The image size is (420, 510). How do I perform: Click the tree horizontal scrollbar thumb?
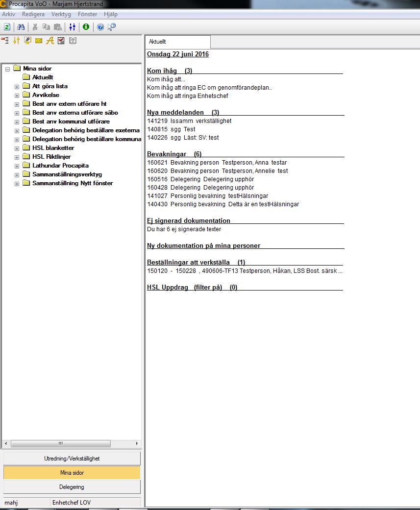point(61,443)
